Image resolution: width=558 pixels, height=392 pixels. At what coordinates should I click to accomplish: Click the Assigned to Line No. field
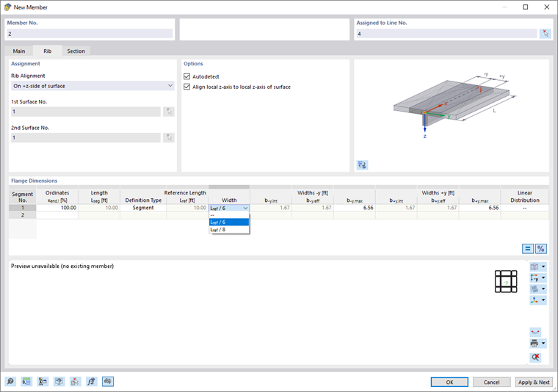coord(446,34)
